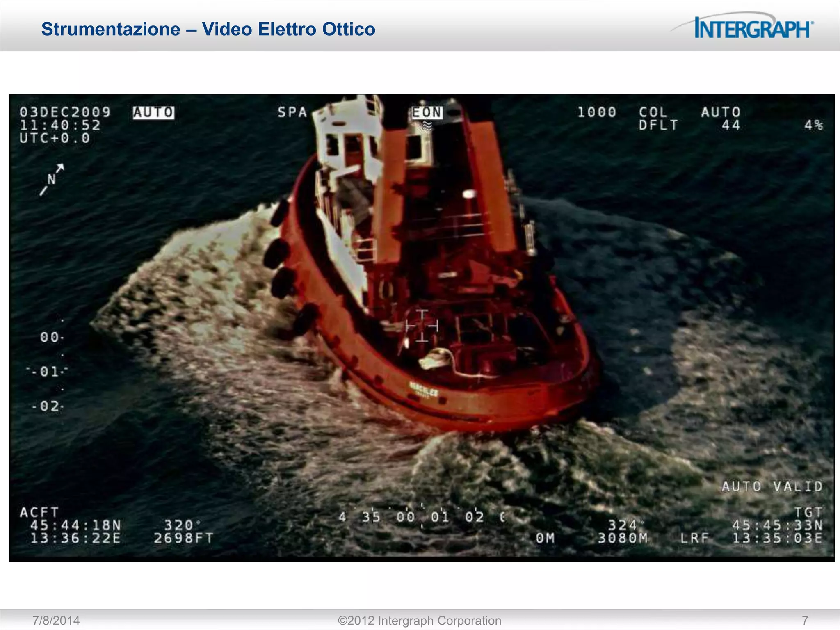Click the 11:40:52 time readout
This screenshot has width=840, height=630.
60,125
